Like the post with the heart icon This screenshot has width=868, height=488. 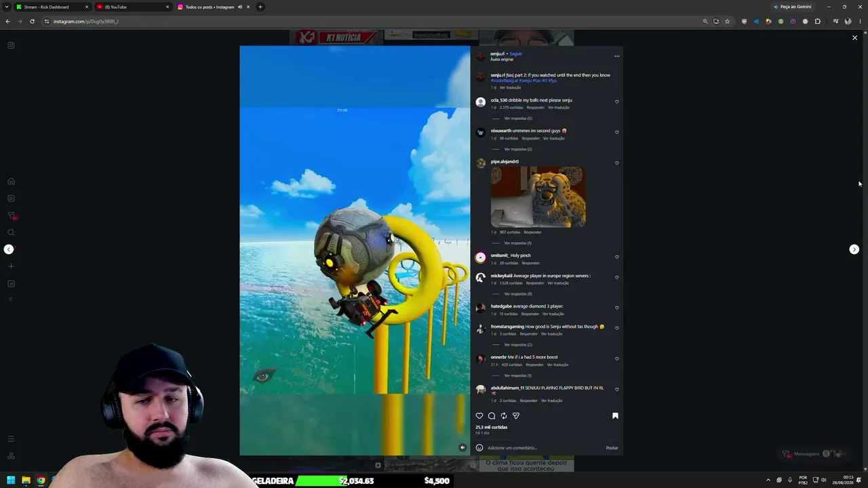click(x=479, y=415)
